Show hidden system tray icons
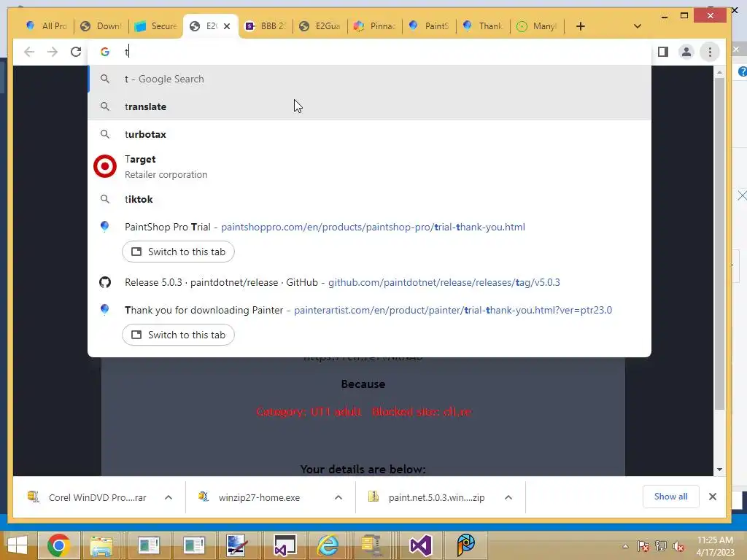Screen dimensions: 747x560 click(x=625, y=546)
